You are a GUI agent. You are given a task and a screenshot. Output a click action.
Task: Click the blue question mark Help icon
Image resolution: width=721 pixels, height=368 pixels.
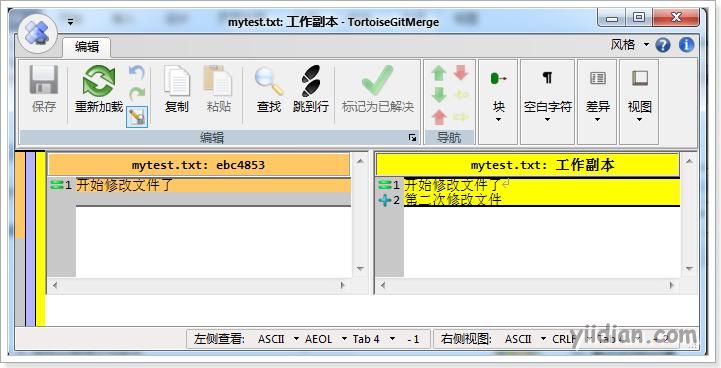click(663, 45)
